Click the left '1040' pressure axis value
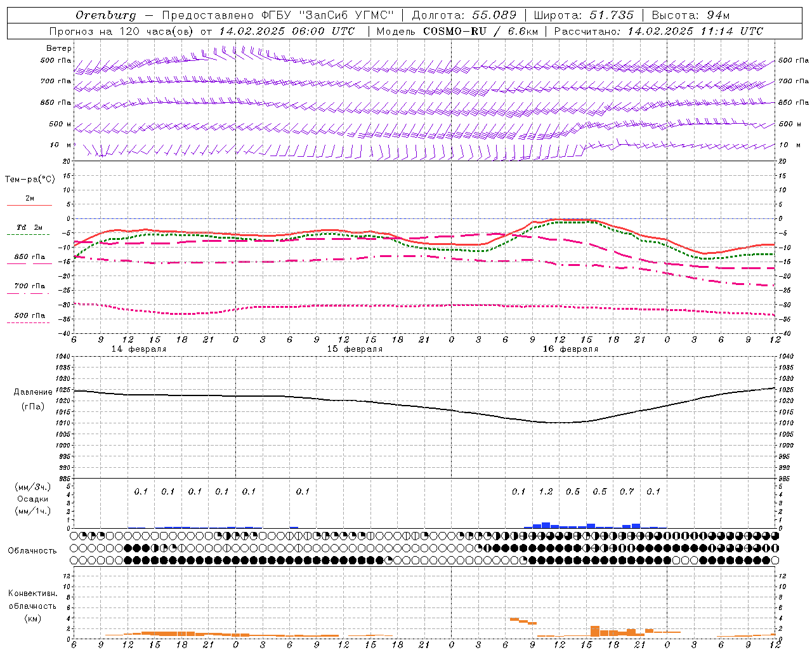Viewport: 812px width, 650px height. [62, 357]
